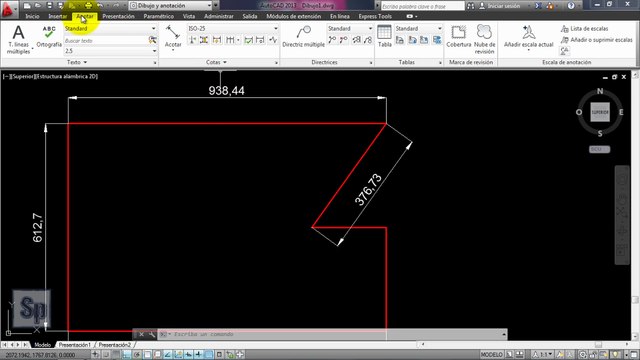This screenshot has width=640, height=360.
Task: Click the Save quick-access icon
Action: [49, 6]
